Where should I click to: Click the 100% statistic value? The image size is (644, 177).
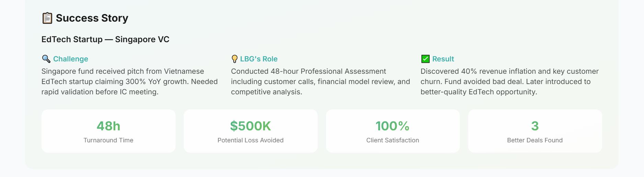(393, 126)
